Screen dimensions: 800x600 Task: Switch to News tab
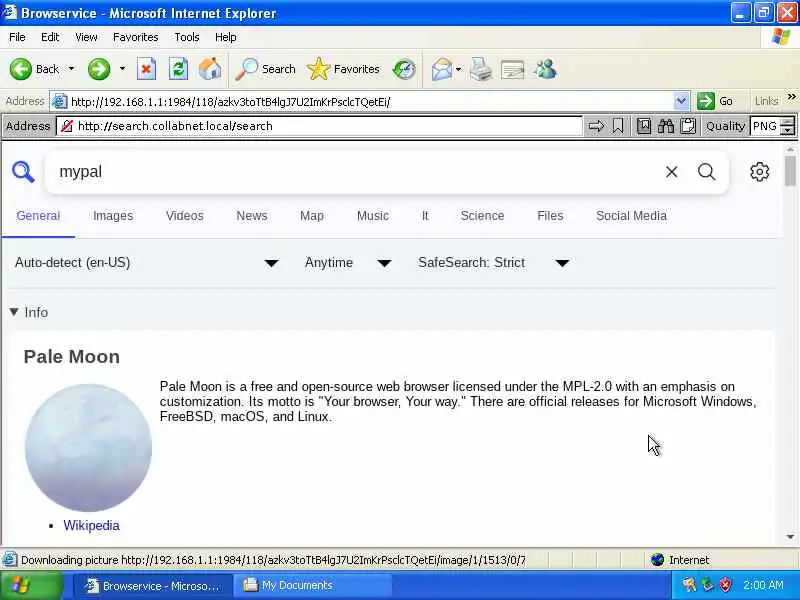(x=252, y=216)
